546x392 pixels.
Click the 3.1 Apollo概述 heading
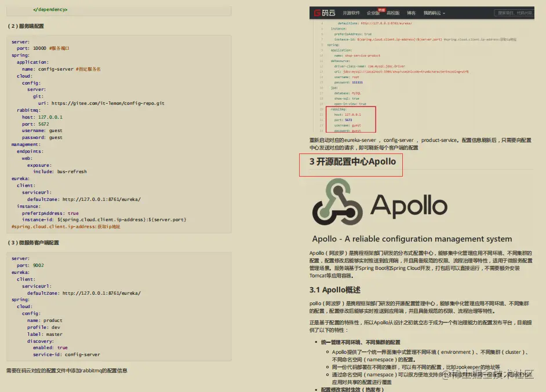(x=334, y=290)
